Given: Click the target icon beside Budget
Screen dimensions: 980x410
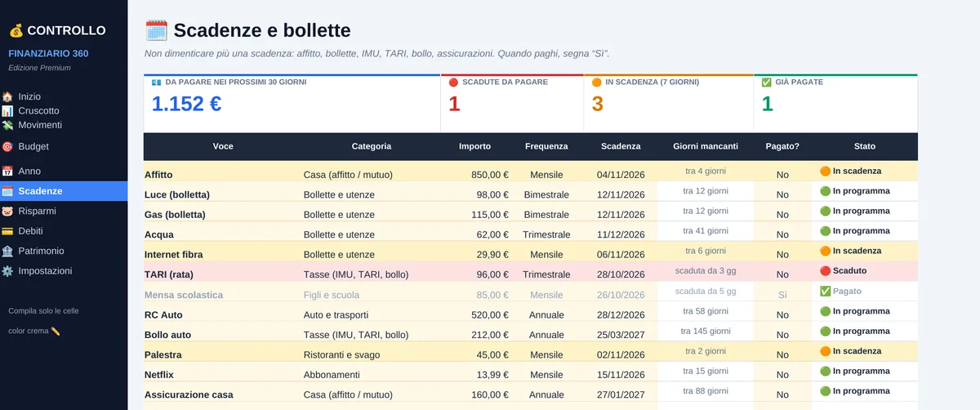Looking at the screenshot, I should coord(7,147).
